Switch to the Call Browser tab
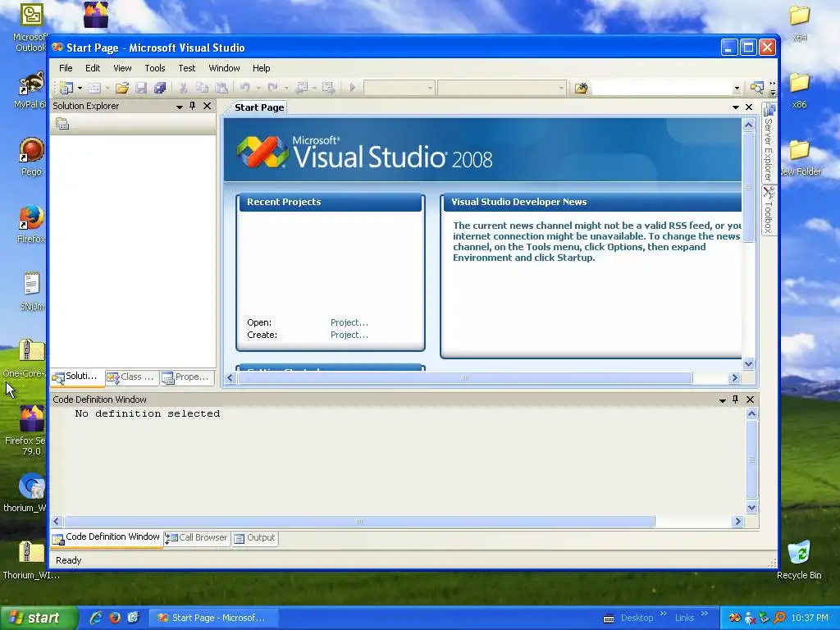Screen dimensions: 840x630 coord(197,538)
